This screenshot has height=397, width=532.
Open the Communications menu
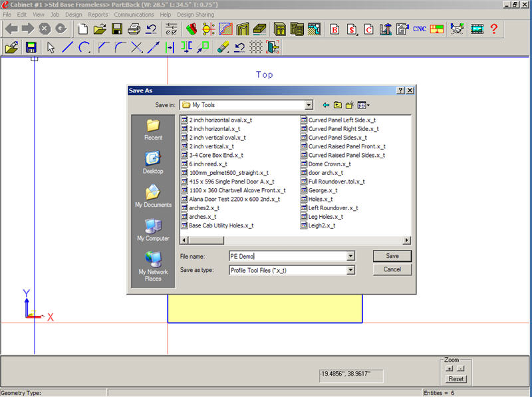click(134, 15)
